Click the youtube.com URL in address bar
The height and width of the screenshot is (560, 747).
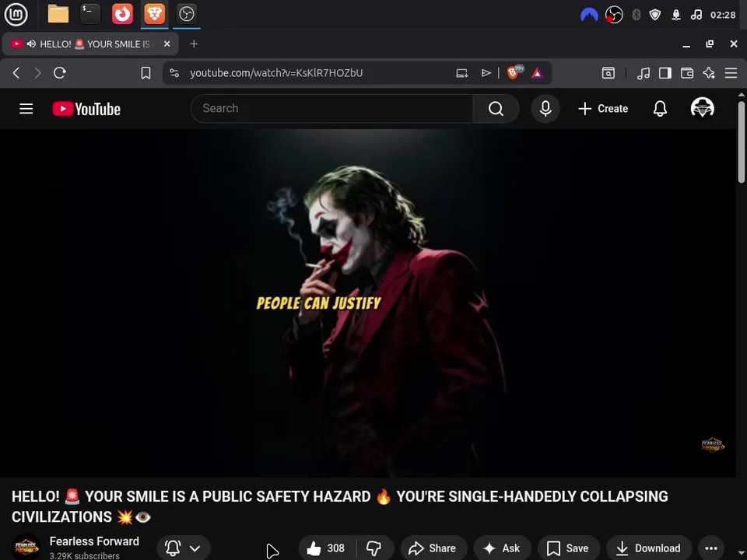coord(276,73)
